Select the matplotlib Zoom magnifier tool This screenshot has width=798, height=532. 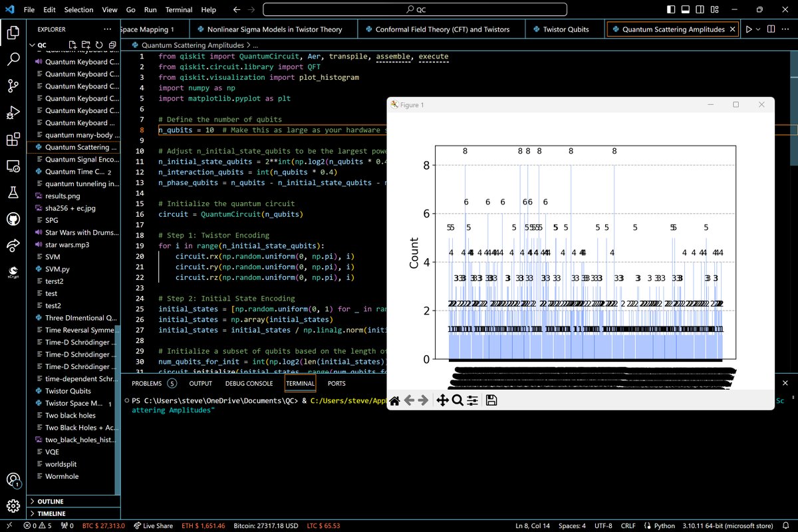458,400
